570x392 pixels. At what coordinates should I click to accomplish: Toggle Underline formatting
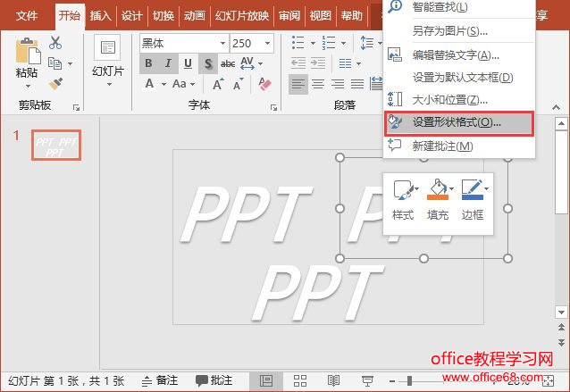(x=188, y=63)
